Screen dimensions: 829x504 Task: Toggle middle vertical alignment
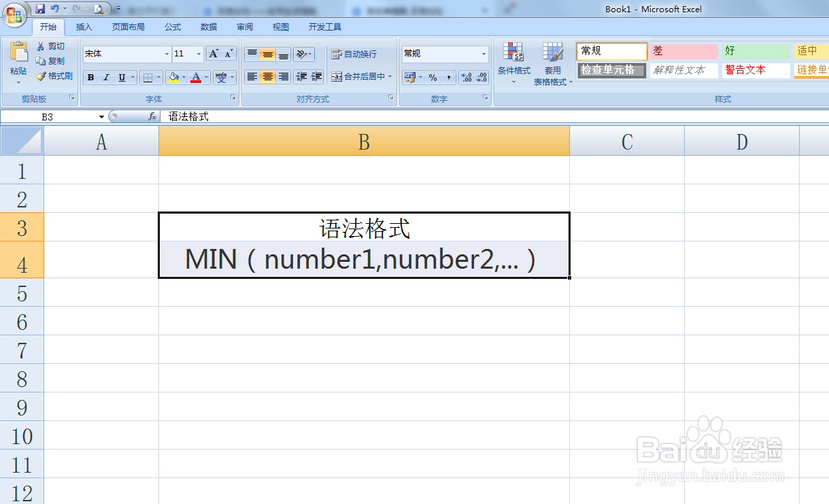[x=268, y=54]
